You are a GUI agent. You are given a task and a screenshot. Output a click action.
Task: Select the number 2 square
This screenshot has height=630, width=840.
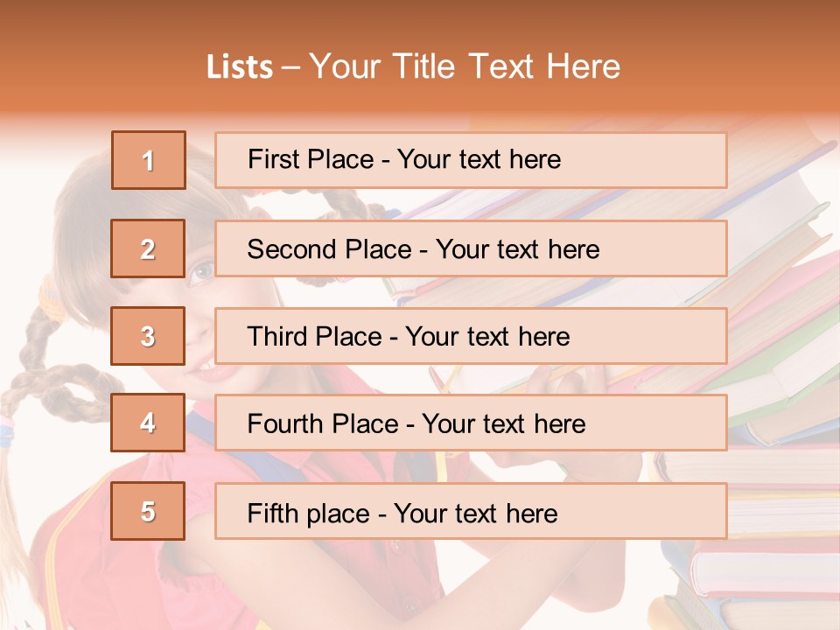click(x=149, y=248)
